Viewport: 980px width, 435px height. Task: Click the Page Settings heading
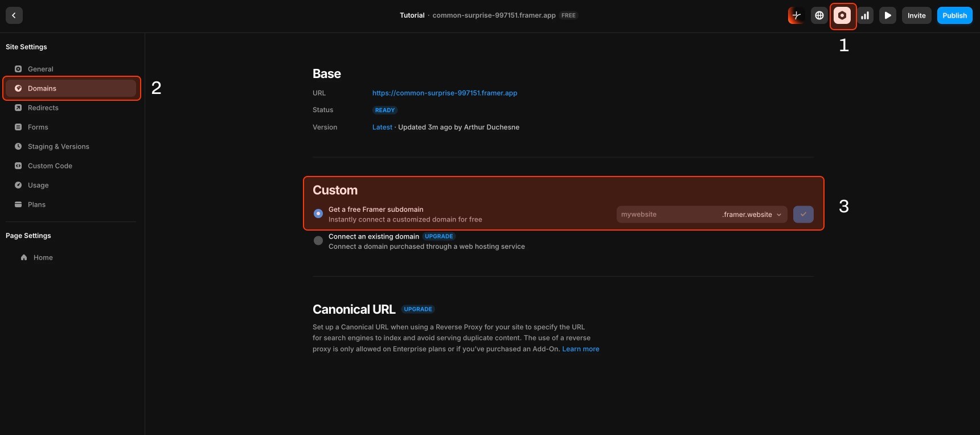pyautogui.click(x=28, y=236)
